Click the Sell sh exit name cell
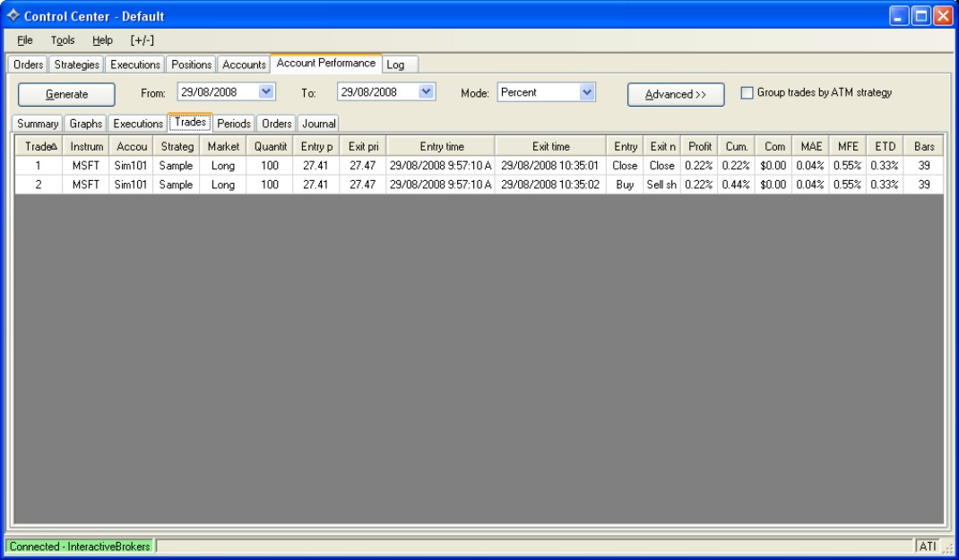This screenshot has width=959, height=560. 661,185
